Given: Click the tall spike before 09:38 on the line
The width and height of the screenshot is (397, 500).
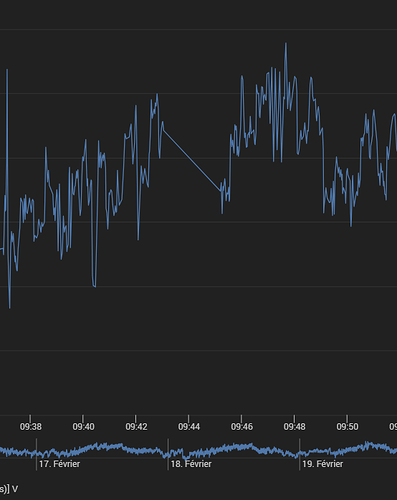Looking at the screenshot, I should pos(7,70).
